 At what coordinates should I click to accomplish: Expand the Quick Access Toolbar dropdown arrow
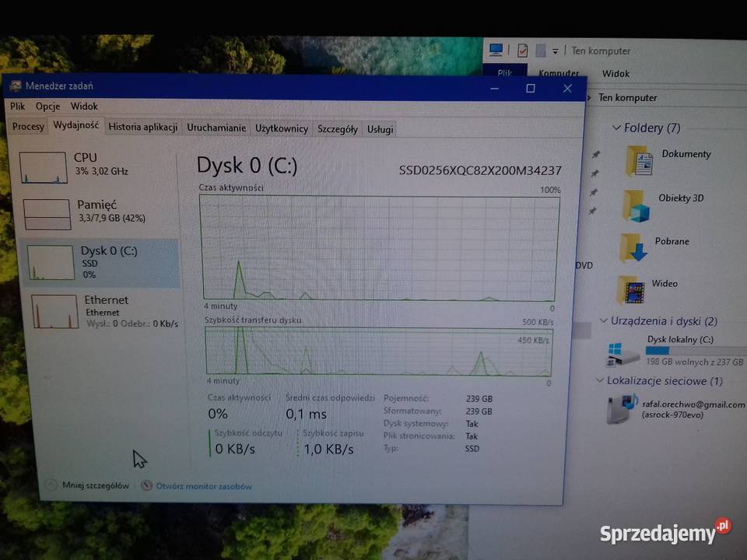coord(555,51)
